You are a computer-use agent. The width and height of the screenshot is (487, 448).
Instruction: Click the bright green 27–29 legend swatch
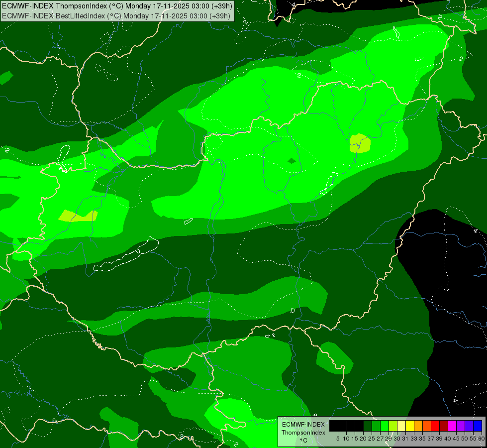pyautogui.click(x=385, y=426)
